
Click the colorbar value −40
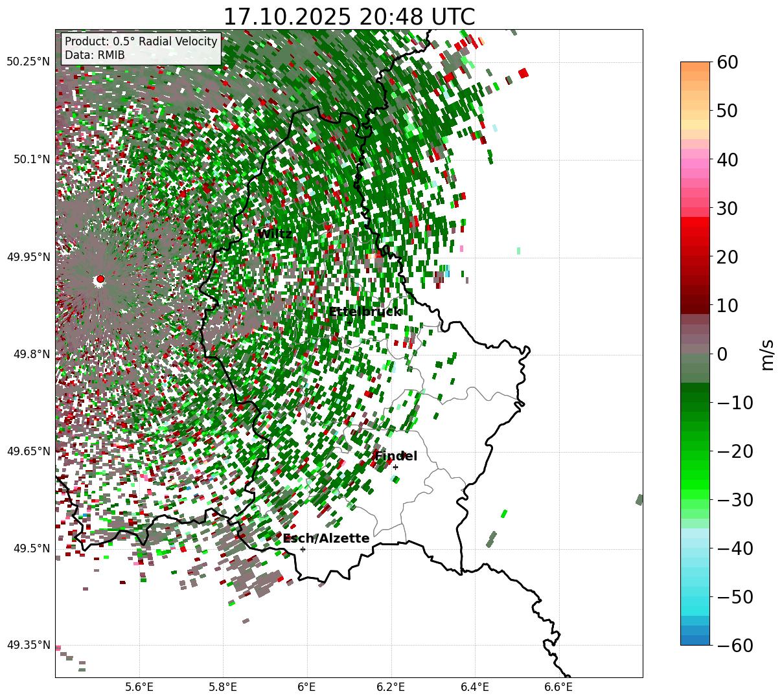(735, 548)
